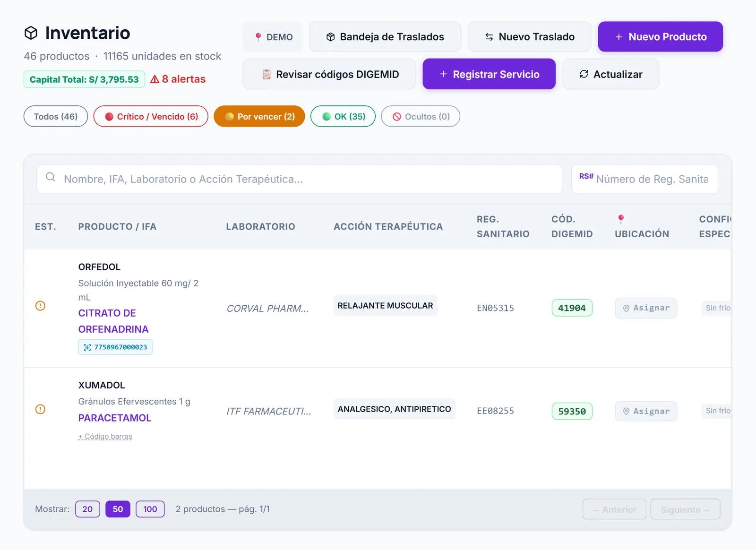Show 20 products per page
The image size is (756, 551).
(87, 509)
